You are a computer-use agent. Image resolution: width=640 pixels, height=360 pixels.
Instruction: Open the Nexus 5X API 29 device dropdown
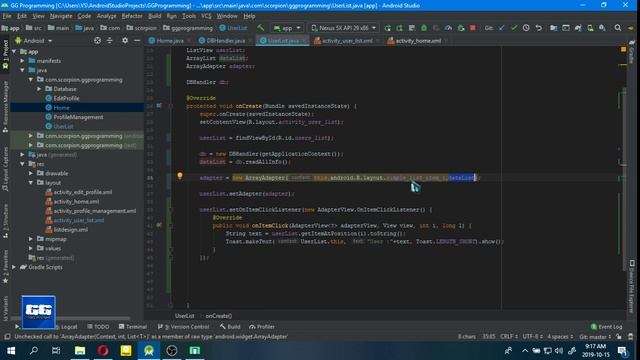tap(343, 28)
